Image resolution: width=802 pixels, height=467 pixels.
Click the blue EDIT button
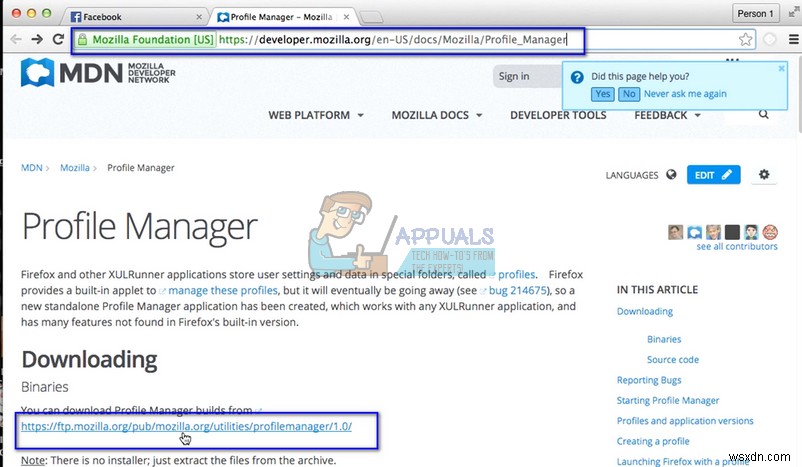tap(713, 175)
